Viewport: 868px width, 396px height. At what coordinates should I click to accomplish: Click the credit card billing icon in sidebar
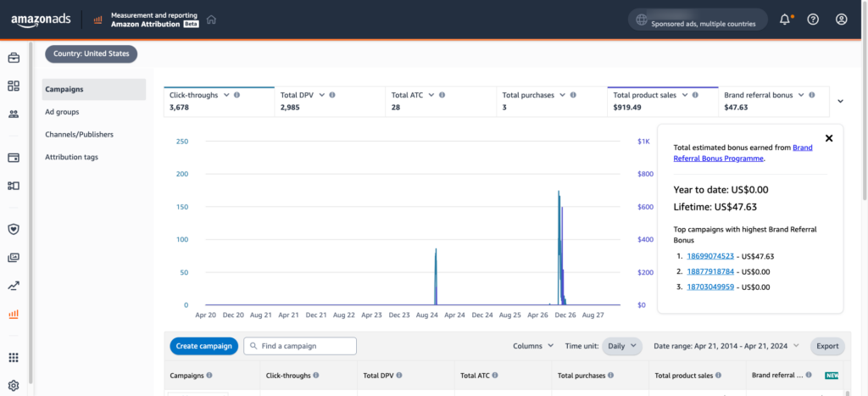click(14, 158)
